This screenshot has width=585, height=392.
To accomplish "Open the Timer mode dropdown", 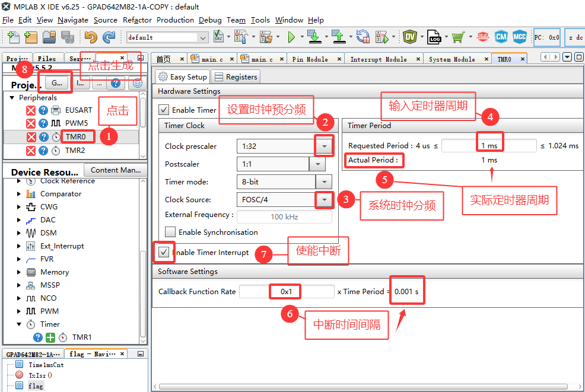I will (324, 181).
